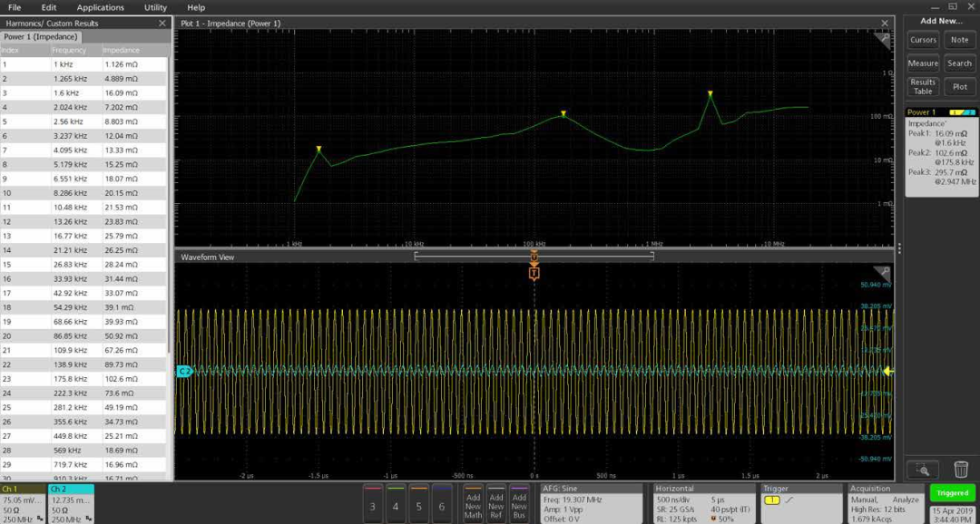Screen dimensions: 980x524
Task: Click the 102.6 mΩ impedance cell
Action: pos(120,379)
